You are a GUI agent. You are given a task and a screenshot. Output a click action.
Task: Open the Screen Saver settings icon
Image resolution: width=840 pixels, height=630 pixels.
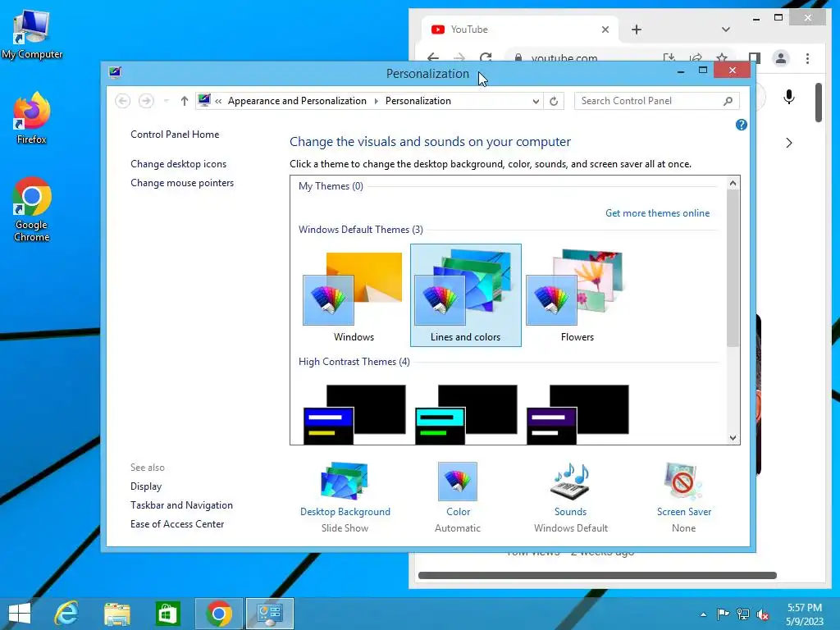click(683, 481)
